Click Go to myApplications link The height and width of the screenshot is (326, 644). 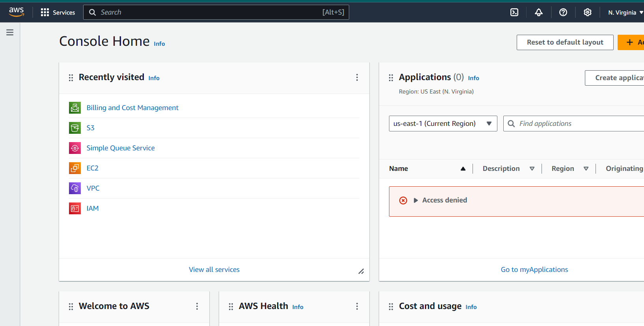click(534, 270)
